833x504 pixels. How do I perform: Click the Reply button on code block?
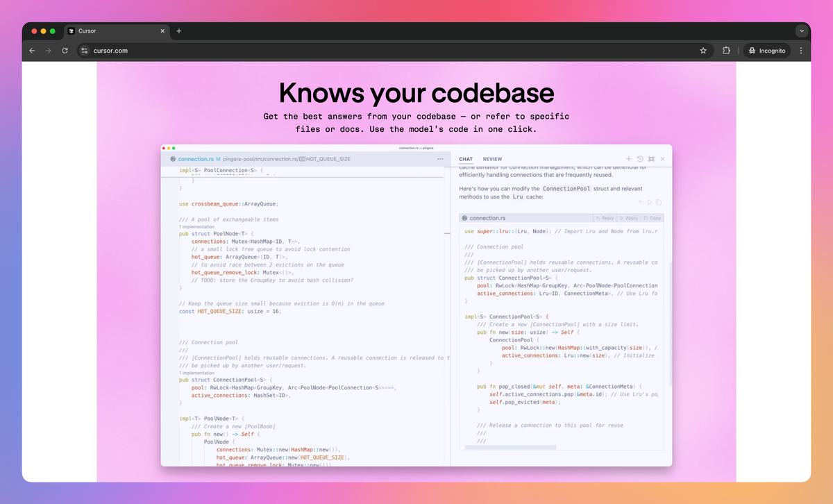(x=605, y=218)
